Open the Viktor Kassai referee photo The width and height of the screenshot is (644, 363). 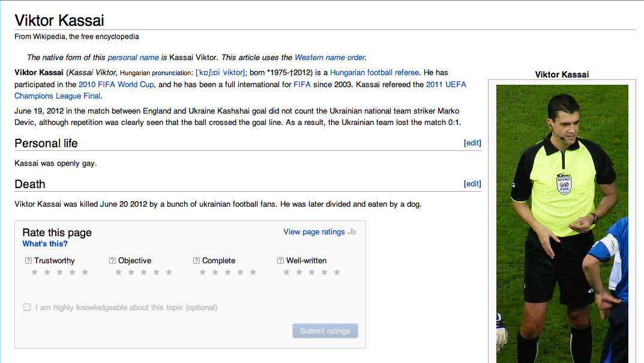(562, 224)
